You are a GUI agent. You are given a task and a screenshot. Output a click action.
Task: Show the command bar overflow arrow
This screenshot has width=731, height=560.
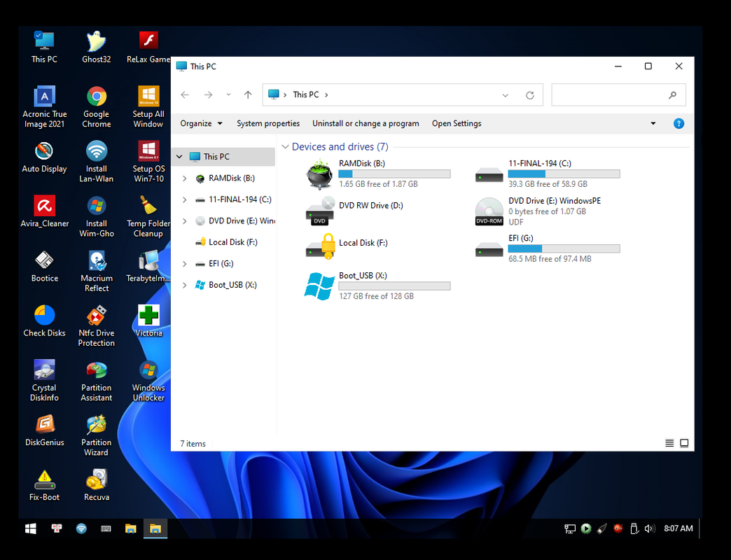tap(653, 123)
